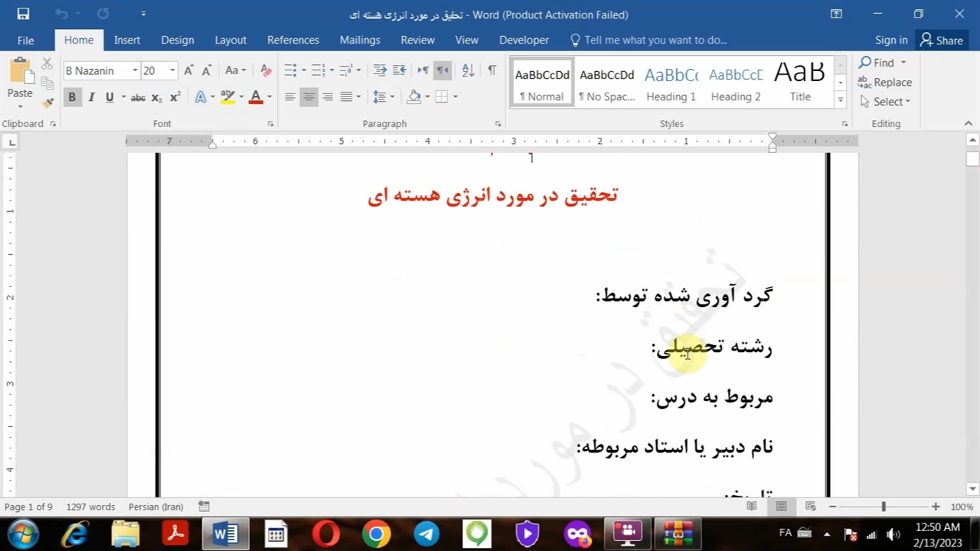Expand the Styles gallery
Image resolution: width=980 pixels, height=551 pixels.
click(840, 99)
